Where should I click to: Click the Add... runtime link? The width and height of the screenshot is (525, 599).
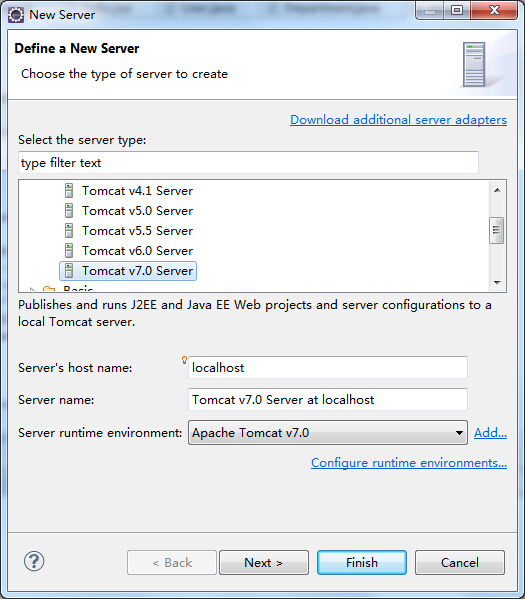[x=490, y=432]
